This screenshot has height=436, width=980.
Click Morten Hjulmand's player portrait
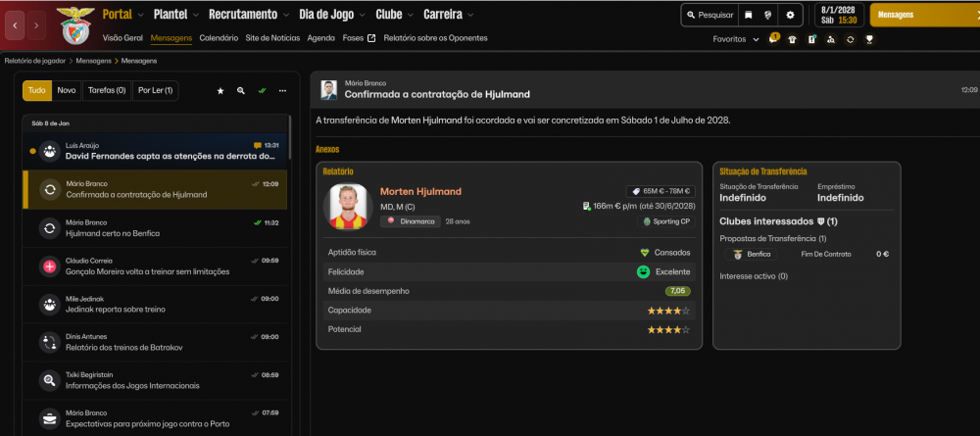(x=348, y=206)
